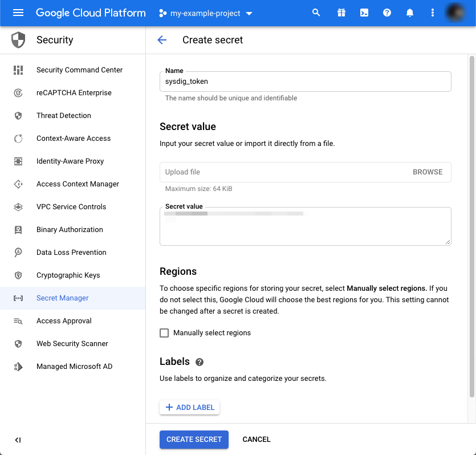Click the 'Create secret' heading
Image resolution: width=476 pixels, height=455 pixels.
(213, 40)
